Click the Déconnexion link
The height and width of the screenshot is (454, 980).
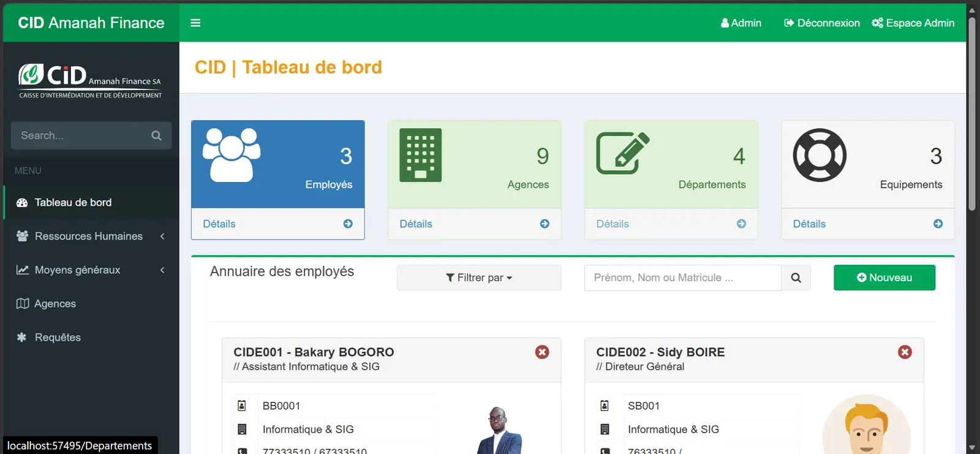pyautogui.click(x=822, y=23)
